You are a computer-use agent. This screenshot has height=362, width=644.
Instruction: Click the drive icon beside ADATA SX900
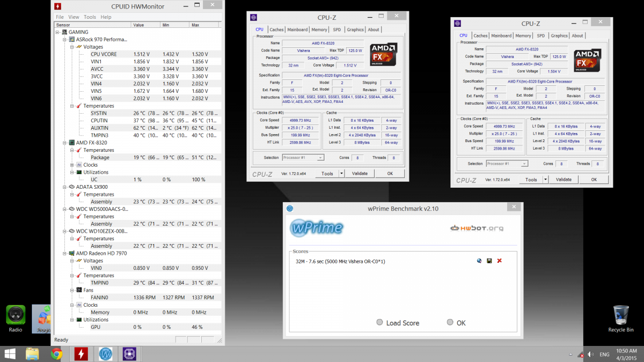(71, 187)
